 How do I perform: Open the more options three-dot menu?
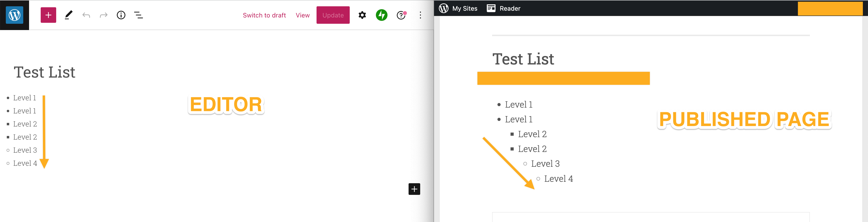click(420, 15)
